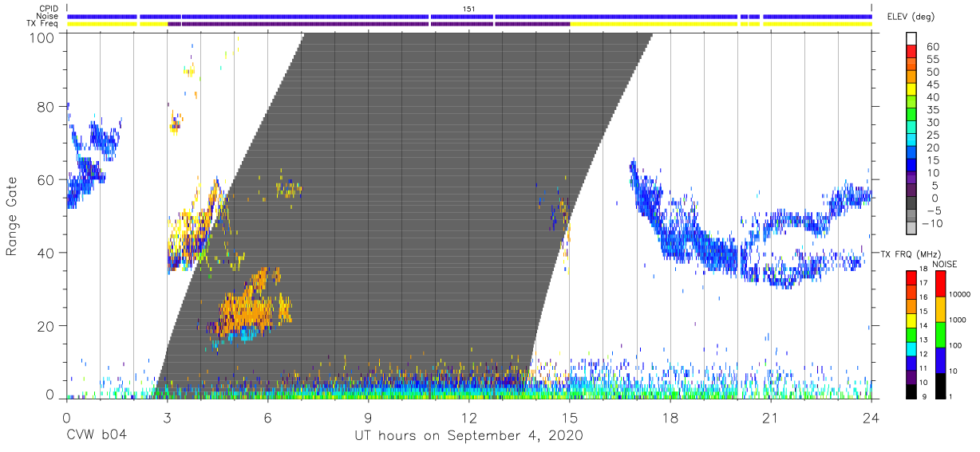Image resolution: width=980 pixels, height=452 pixels.
Task: Click the blue Noise indicator strip
Action: click(469, 16)
